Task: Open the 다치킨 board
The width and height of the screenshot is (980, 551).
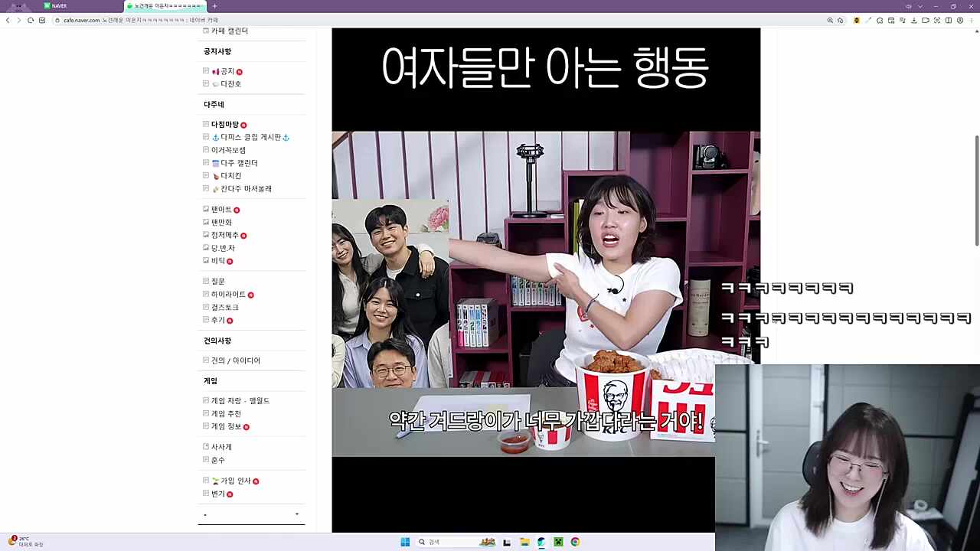Action: pyautogui.click(x=227, y=176)
